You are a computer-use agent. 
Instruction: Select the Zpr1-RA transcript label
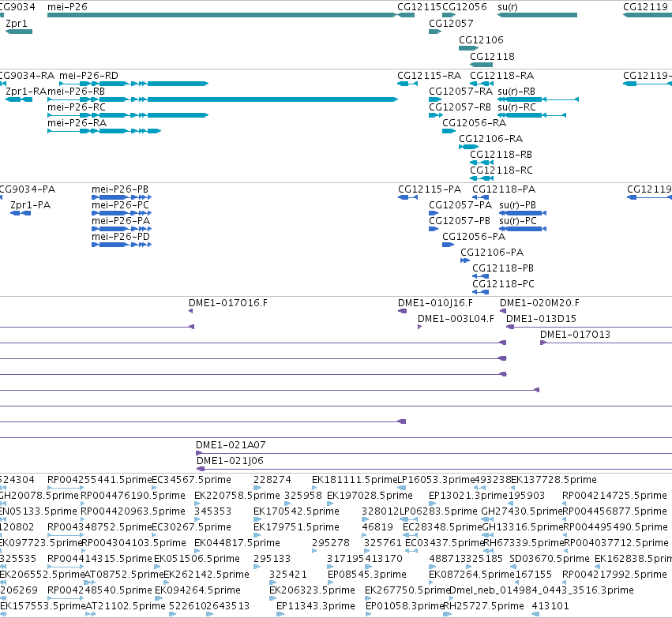(26, 92)
